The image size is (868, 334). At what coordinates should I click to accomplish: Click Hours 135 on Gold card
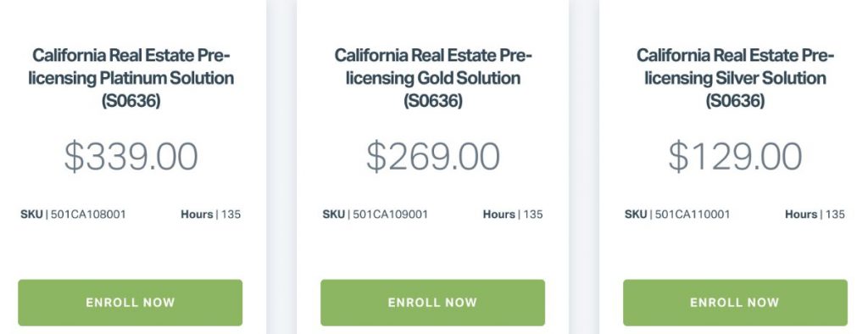pos(513,214)
